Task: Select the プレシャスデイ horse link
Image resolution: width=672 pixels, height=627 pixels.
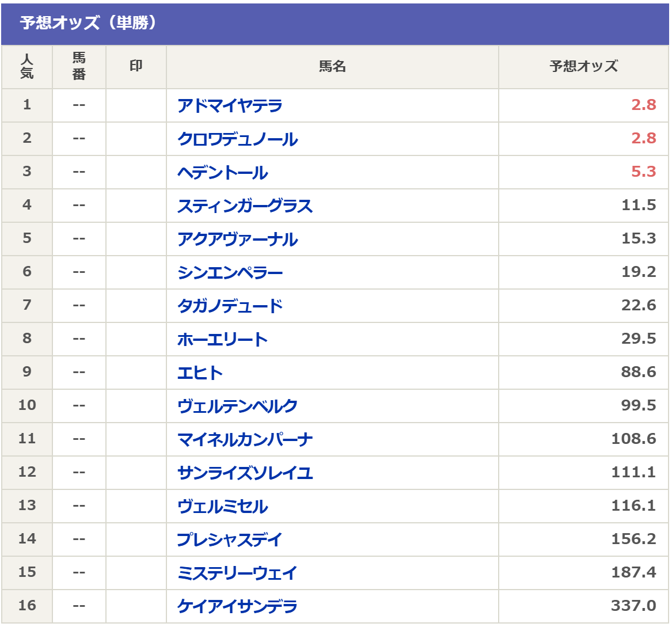Action: [229, 539]
